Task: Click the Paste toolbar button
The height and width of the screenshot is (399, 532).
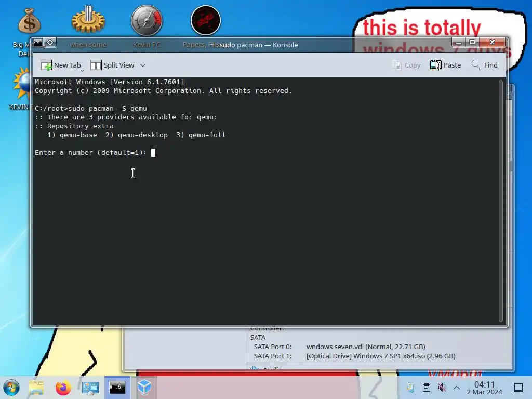Action: click(445, 65)
